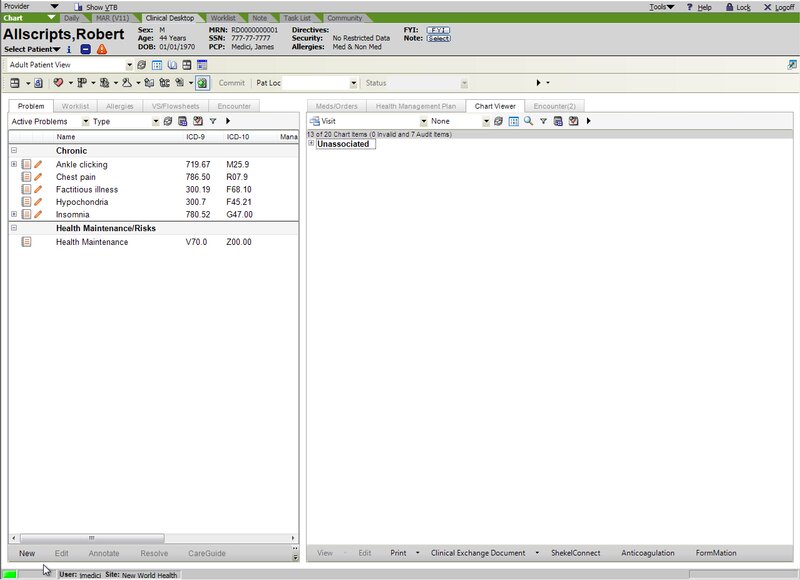Click the magnifier search icon in Chart Viewer
The image size is (800, 580).
pyautogui.click(x=528, y=121)
